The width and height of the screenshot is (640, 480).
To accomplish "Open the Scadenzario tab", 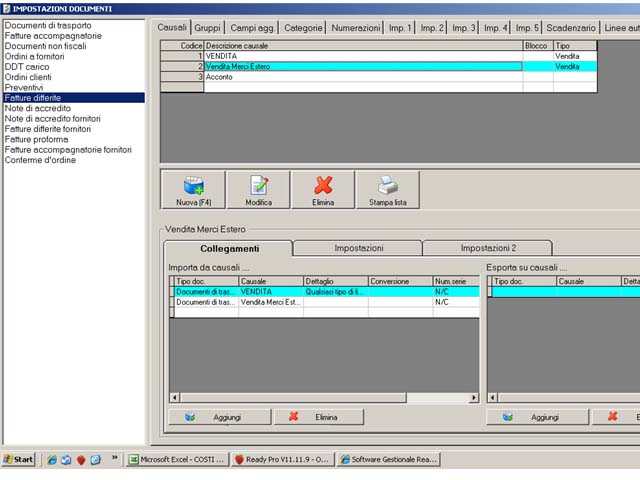I will coord(571,28).
